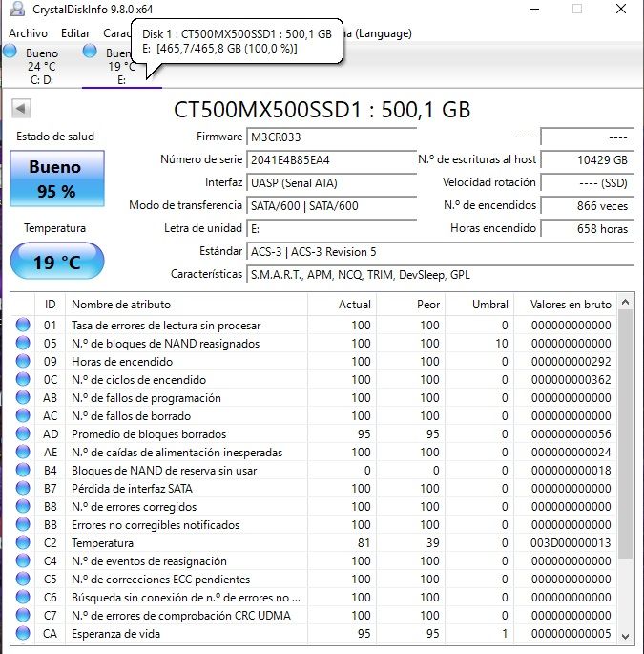Click the serial number field 2041E4B85EA4
This screenshot has height=654, width=644.
[x=331, y=159]
